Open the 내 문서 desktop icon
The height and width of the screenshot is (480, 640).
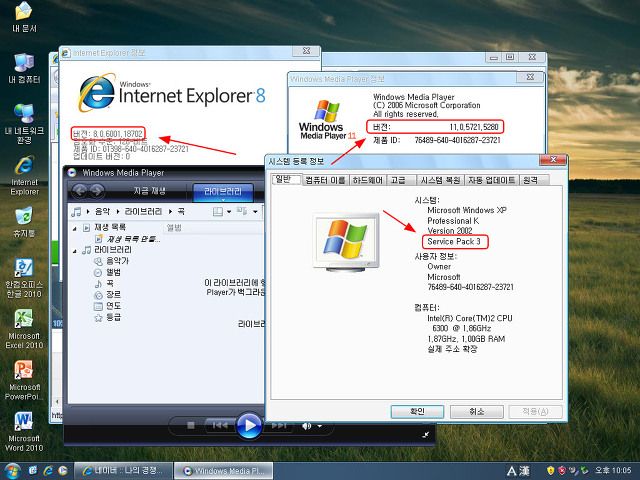(24, 16)
